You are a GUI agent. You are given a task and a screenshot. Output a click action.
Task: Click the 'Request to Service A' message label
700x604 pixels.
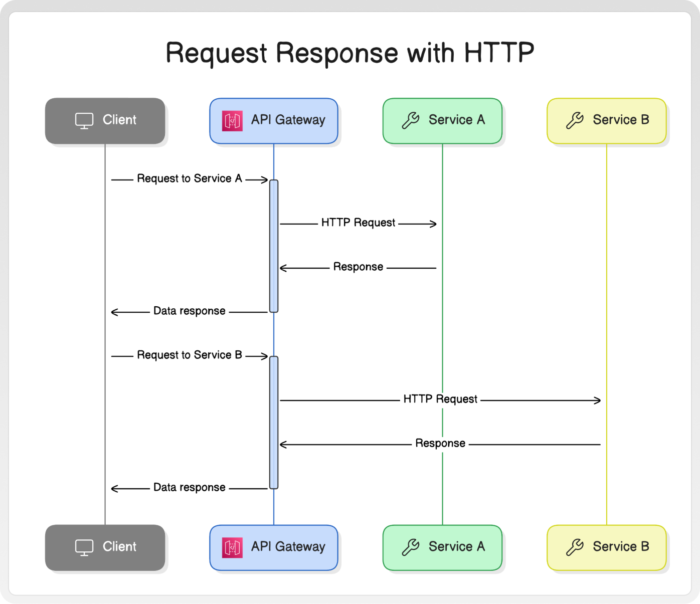(x=190, y=178)
